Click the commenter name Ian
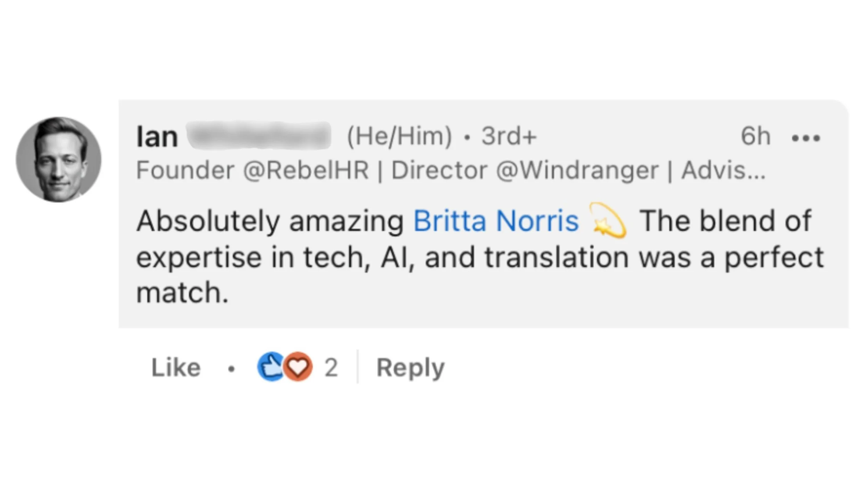 click(157, 137)
